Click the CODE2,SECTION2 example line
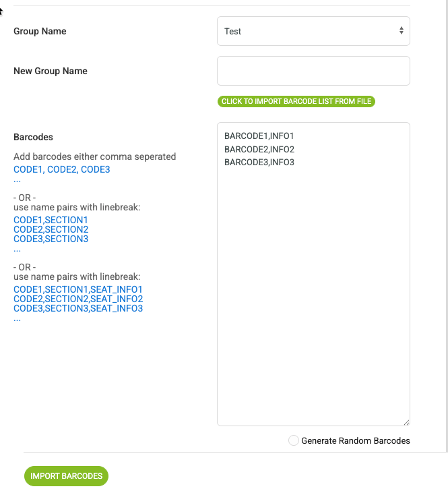 [51, 229]
